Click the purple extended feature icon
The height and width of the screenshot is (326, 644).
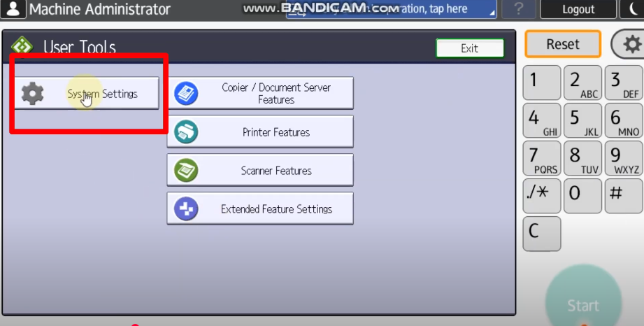(x=186, y=209)
